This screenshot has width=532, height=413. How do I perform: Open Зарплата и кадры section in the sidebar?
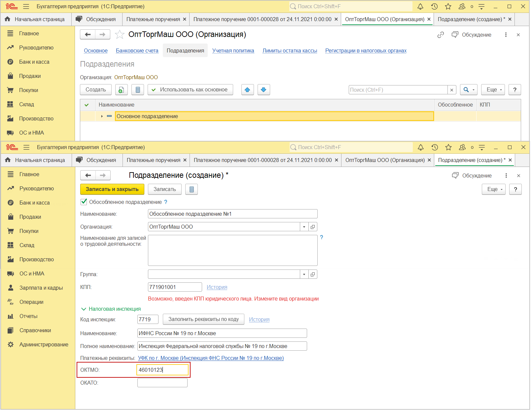coord(41,288)
